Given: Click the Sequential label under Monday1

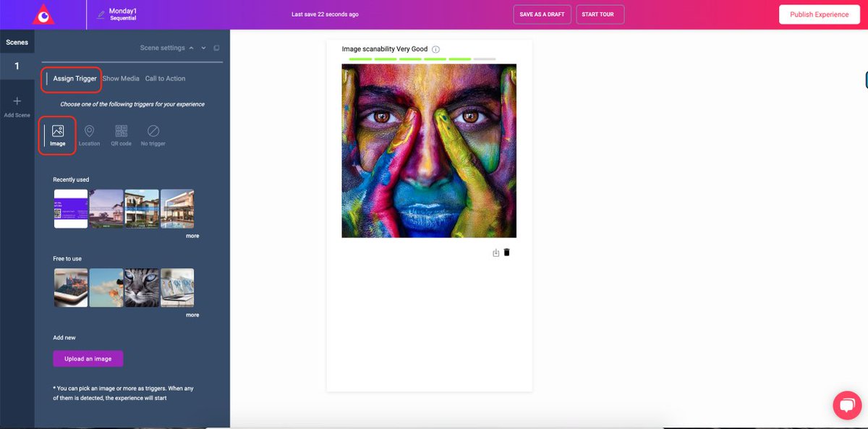Looking at the screenshot, I should pos(123,19).
